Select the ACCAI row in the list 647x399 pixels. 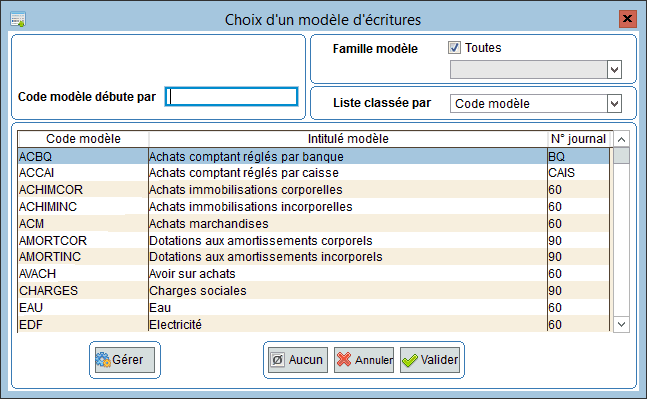[x=314, y=173]
